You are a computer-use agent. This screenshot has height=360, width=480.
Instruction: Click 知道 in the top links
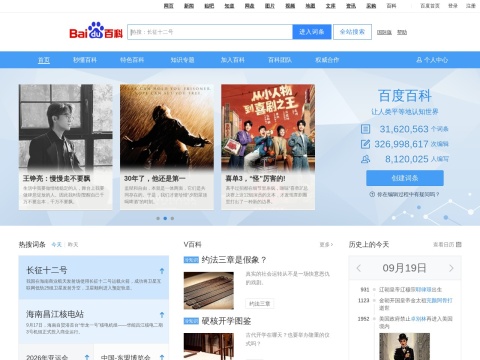pyautogui.click(x=229, y=6)
